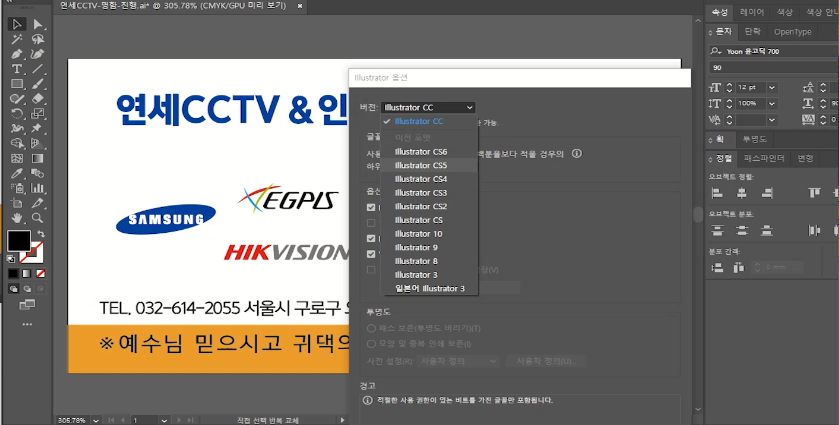
Task: Select the Mesh tool
Action: coord(17,158)
